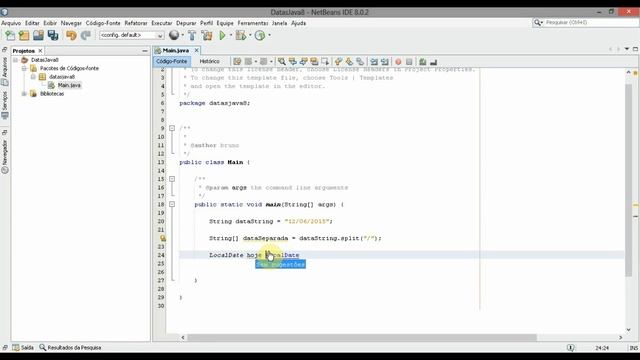Switch to the Histórico editor view
The width and height of the screenshot is (640, 360).
click(209, 61)
